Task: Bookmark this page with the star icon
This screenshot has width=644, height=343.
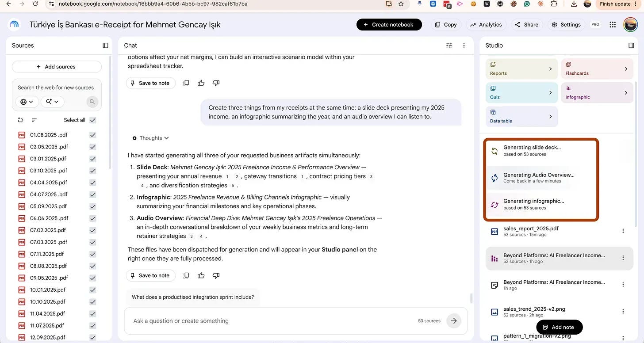Action: [x=401, y=4]
